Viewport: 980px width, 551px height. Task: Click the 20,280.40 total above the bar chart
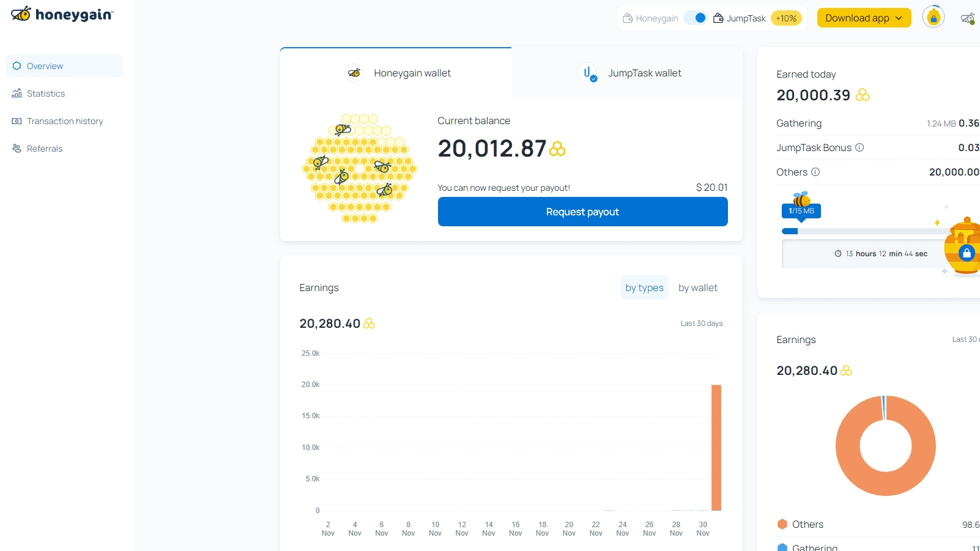coord(330,324)
